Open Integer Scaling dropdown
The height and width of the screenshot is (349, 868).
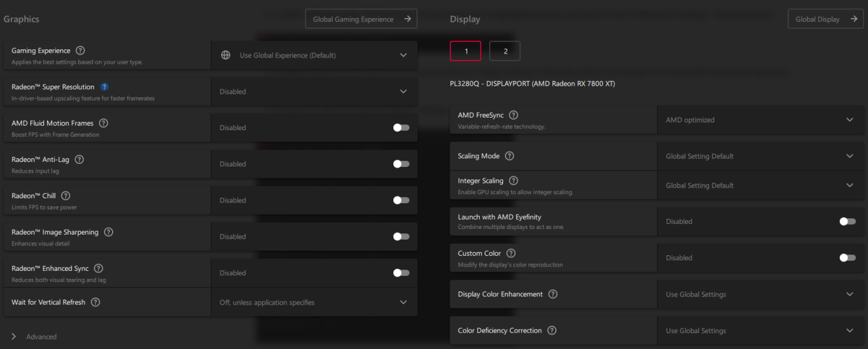[x=760, y=185]
